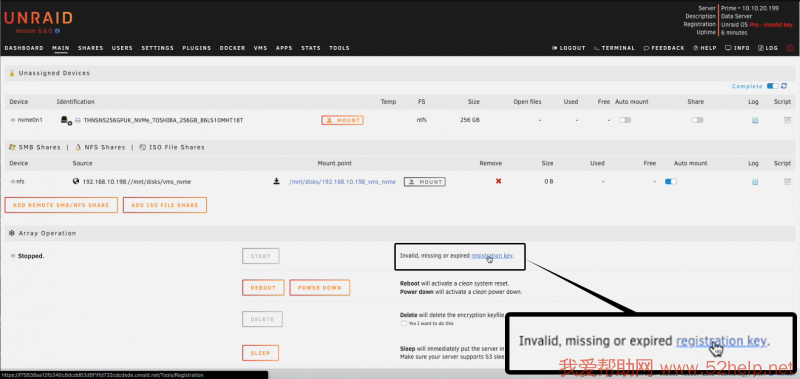Click the refresh icon beside Complete toggle
Viewport: 800px width, 379px height.
point(784,86)
